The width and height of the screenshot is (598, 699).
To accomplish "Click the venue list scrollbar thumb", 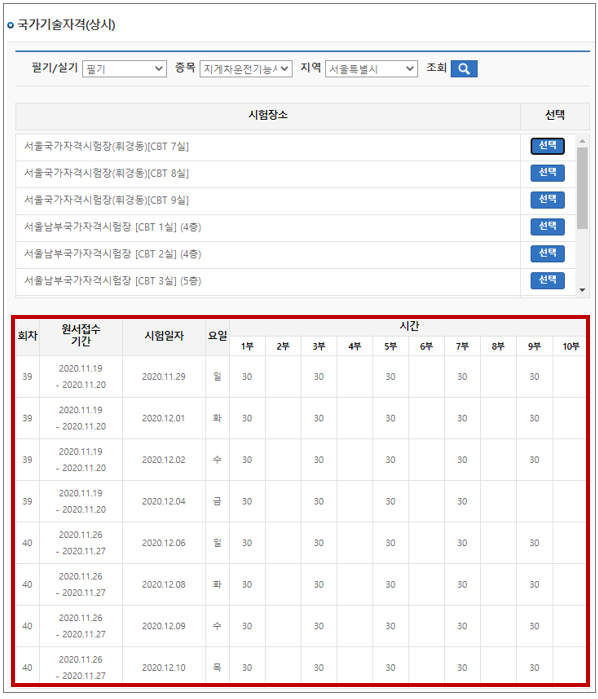I will [582, 188].
